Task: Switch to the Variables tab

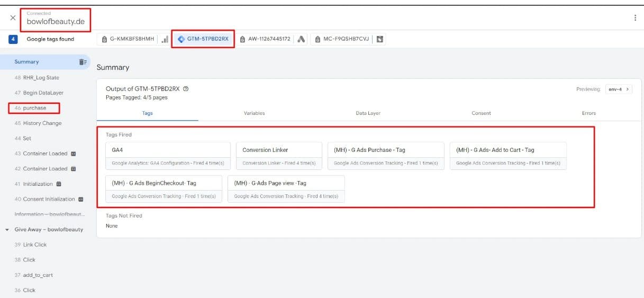Action: 254,113
